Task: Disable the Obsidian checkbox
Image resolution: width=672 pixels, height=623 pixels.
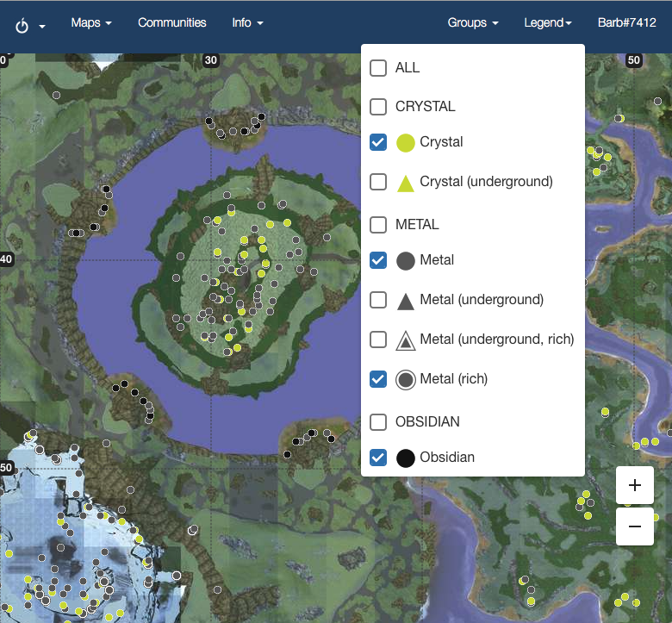Action: (378, 458)
